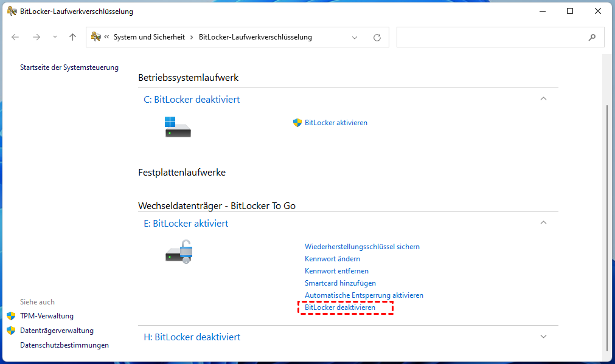615x364 pixels.
Task: Maximize the BitLocker window
Action: tap(570, 12)
